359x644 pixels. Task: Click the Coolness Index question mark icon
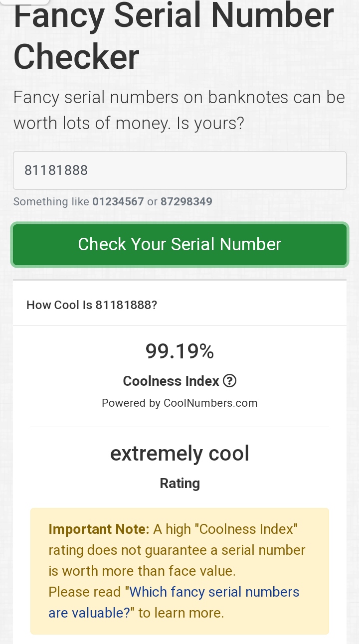click(229, 381)
